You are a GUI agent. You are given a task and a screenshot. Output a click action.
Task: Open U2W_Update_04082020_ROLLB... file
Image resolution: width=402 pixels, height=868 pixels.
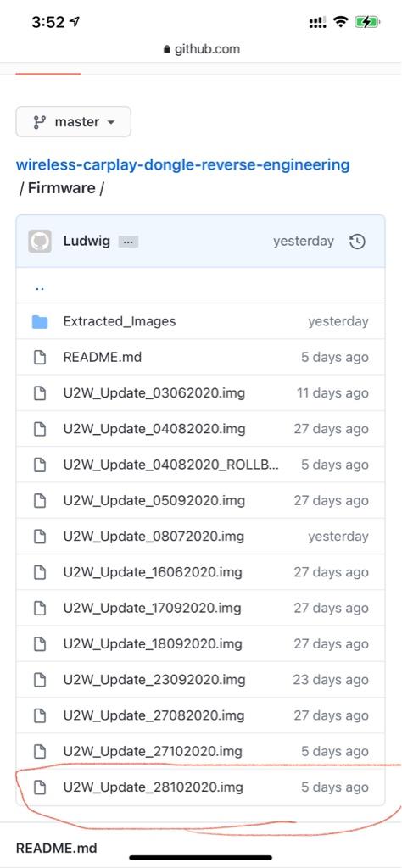click(170, 465)
